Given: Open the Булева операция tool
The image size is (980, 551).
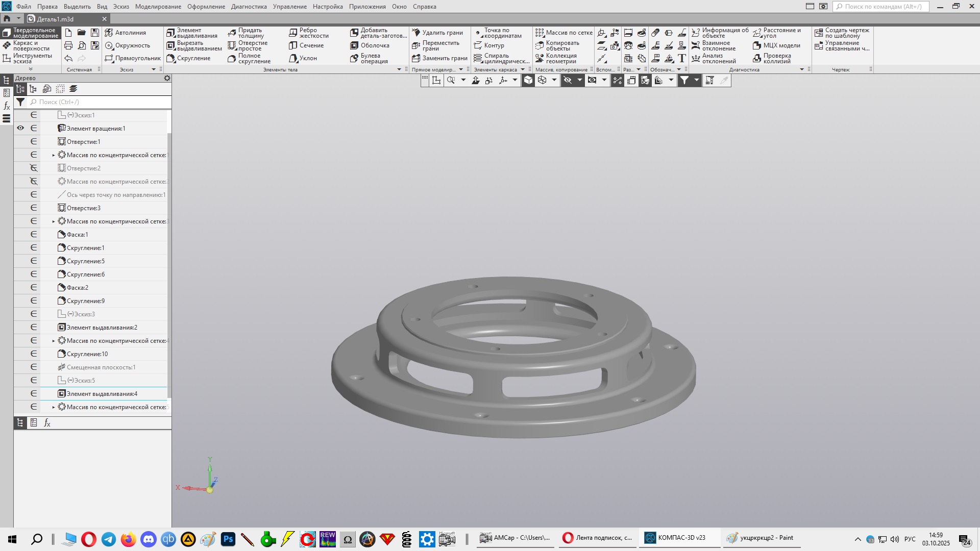Looking at the screenshot, I should 370,59.
